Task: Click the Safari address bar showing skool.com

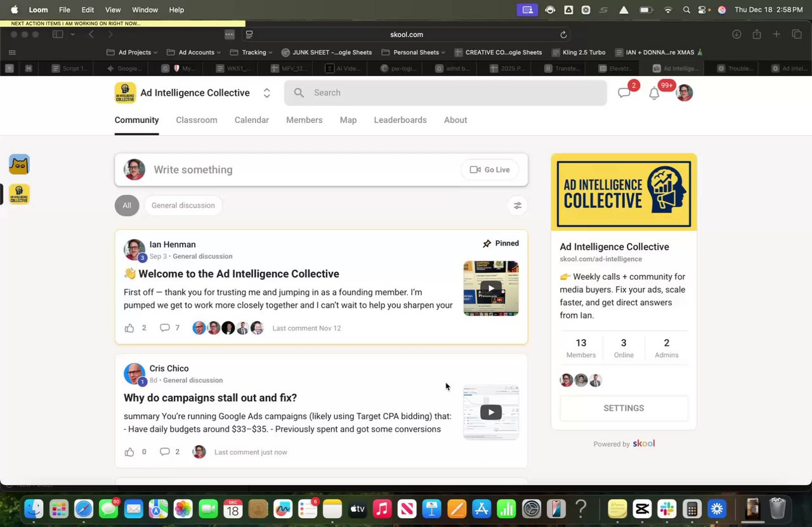Action: [x=406, y=35]
